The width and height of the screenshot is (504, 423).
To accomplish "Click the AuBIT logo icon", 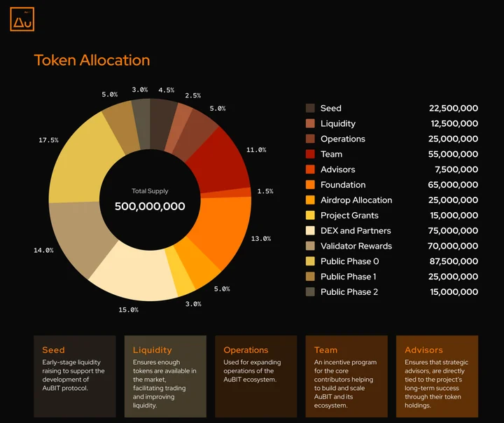I will (x=22, y=20).
